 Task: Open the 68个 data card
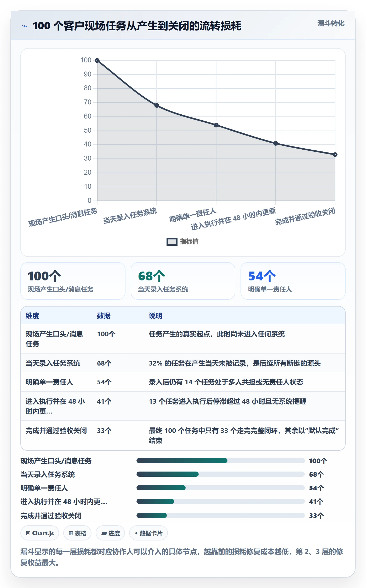click(183, 281)
